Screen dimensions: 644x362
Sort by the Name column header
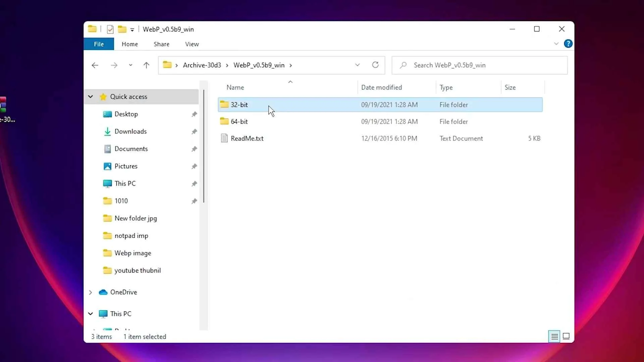point(235,87)
